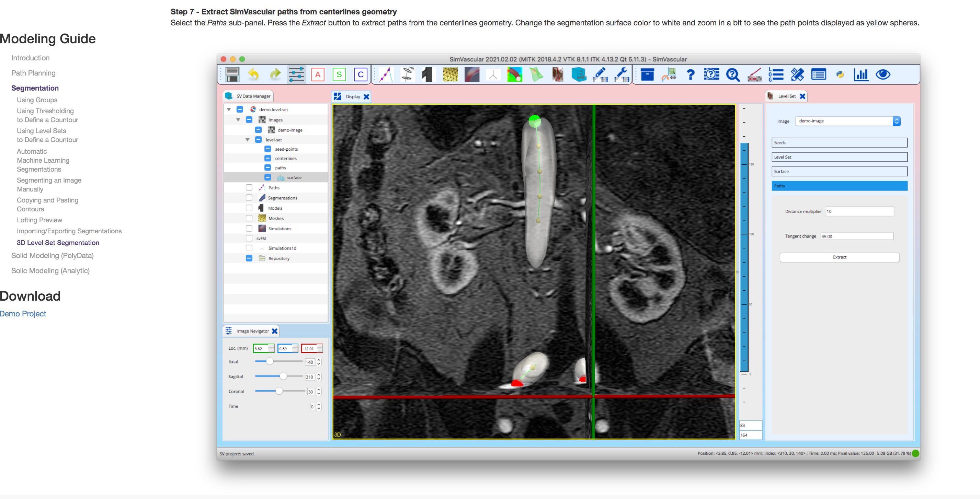Viewport: 980px width, 499px height.
Task: Click the green Redo arrow icon
Action: tap(275, 74)
